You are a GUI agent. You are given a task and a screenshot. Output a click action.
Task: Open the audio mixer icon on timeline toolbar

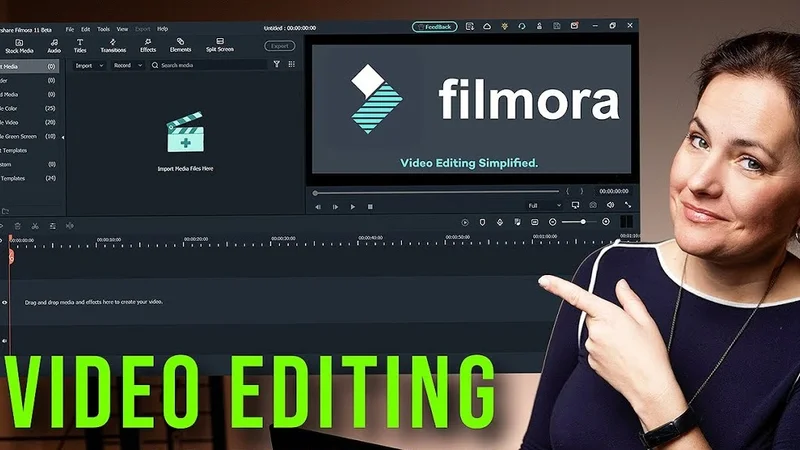click(x=517, y=222)
